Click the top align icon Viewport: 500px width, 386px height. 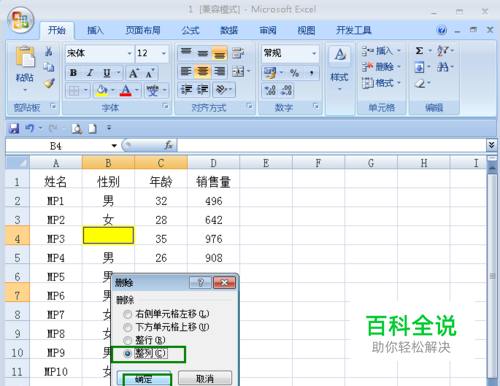pos(186,52)
